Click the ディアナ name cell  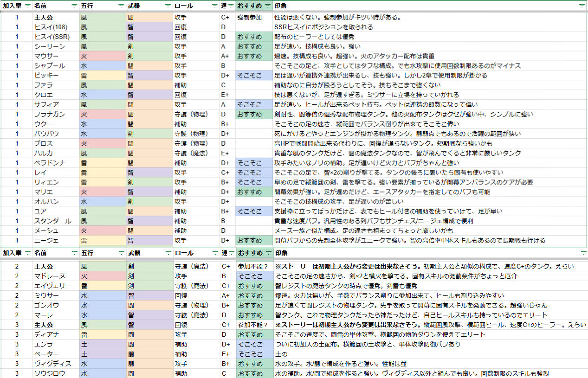[x=56, y=334]
